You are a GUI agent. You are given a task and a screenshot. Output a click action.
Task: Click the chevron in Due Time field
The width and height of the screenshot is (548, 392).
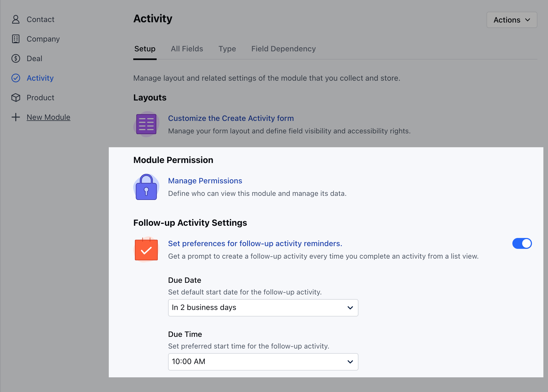350,362
